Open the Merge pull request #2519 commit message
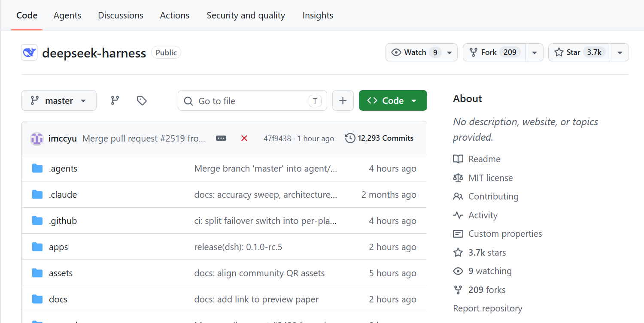Viewport: 644px width, 323px height. coord(144,139)
